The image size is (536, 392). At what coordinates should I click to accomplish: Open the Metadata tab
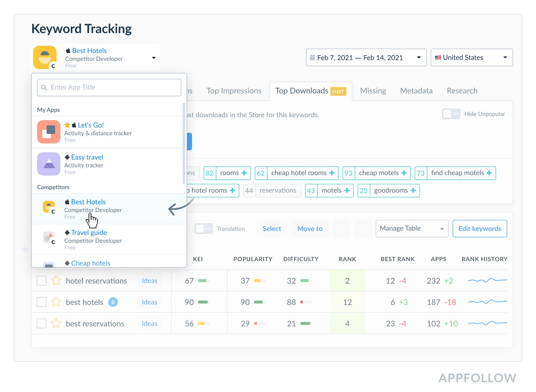pos(416,91)
